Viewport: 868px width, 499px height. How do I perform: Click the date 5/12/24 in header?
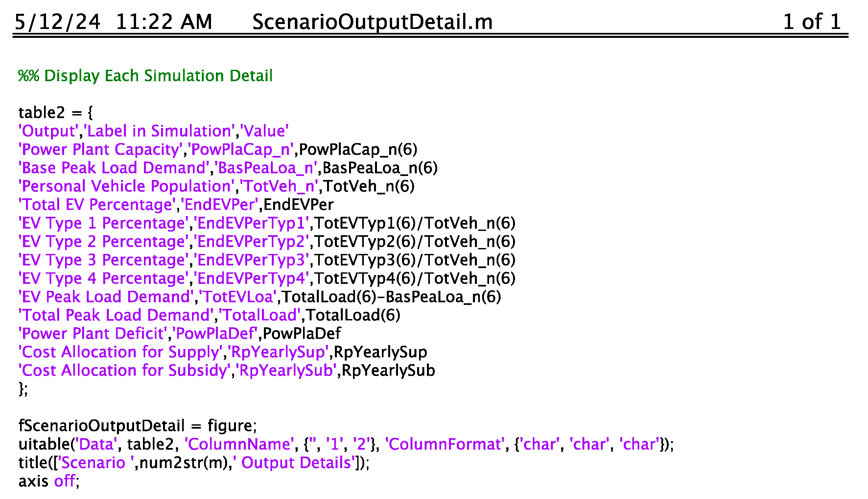pyautogui.click(x=58, y=22)
